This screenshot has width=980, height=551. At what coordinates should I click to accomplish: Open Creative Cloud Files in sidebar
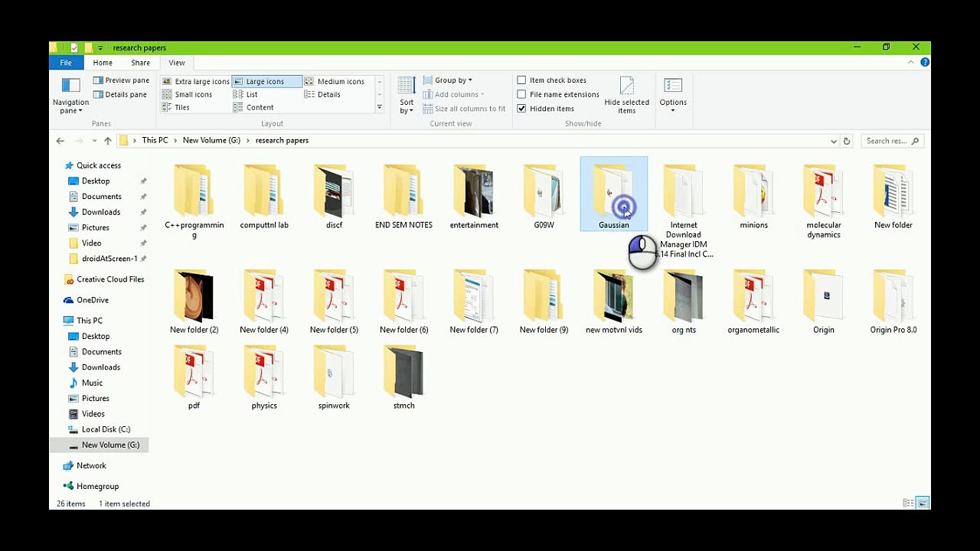click(x=104, y=279)
